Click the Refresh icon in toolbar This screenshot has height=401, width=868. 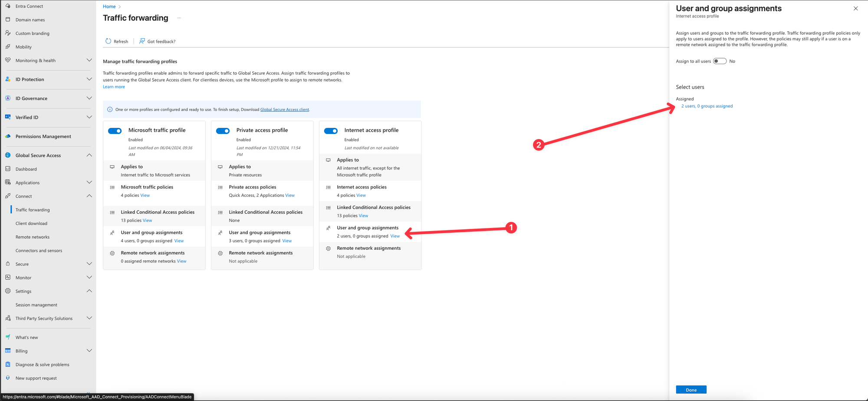[x=108, y=41]
